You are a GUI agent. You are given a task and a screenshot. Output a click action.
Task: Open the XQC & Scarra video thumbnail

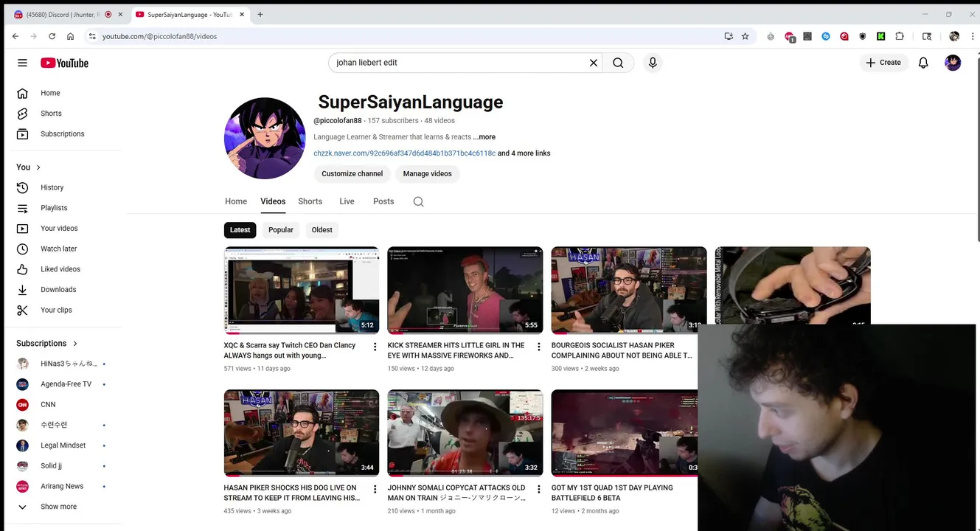302,291
